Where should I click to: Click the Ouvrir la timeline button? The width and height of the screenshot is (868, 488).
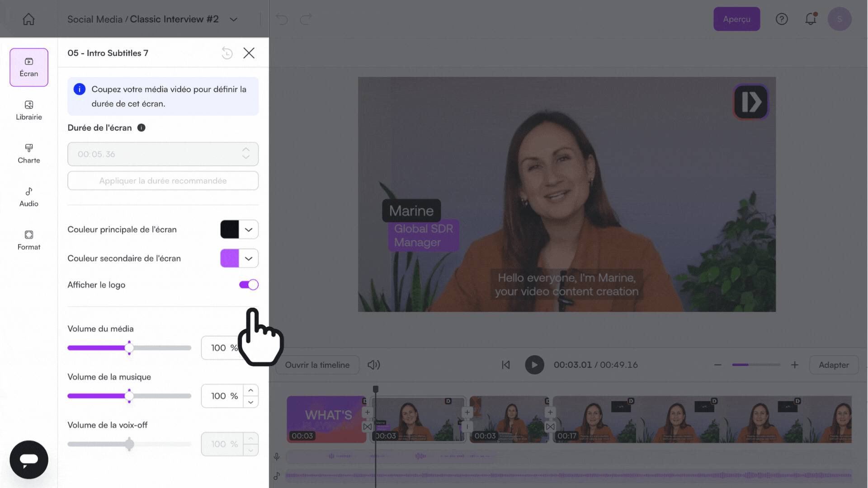pos(317,365)
